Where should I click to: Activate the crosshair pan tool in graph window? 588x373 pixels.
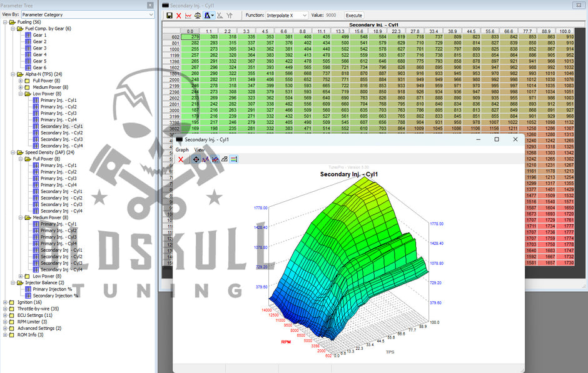pos(195,159)
